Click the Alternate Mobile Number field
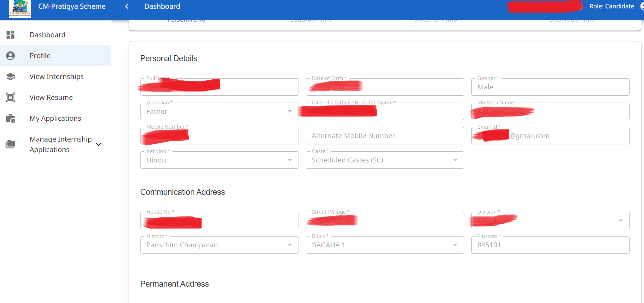The image size is (644, 303). pyautogui.click(x=385, y=136)
